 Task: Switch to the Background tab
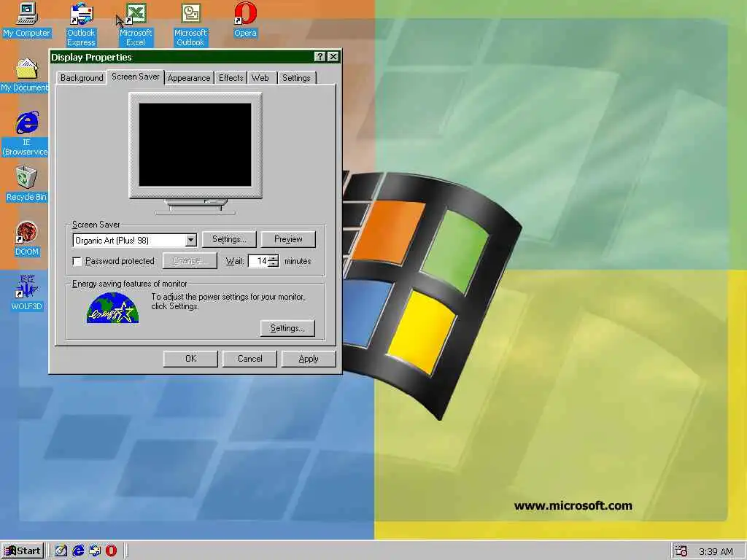tap(82, 78)
